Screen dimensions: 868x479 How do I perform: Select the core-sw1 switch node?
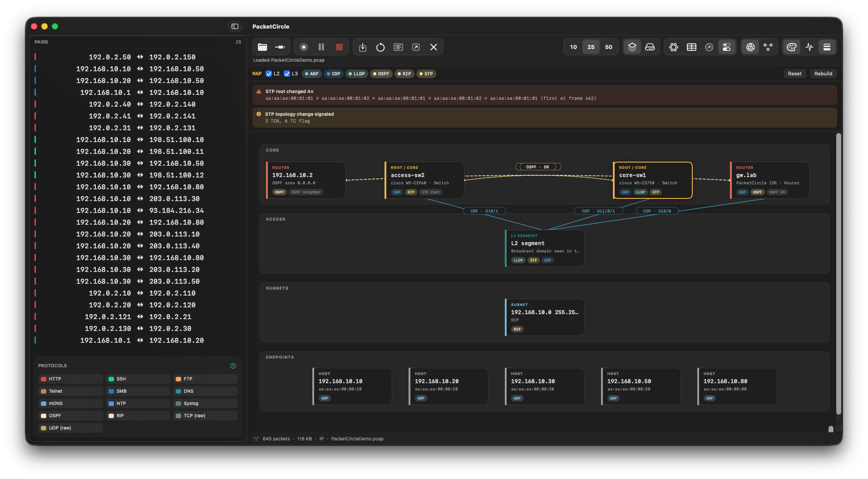652,180
